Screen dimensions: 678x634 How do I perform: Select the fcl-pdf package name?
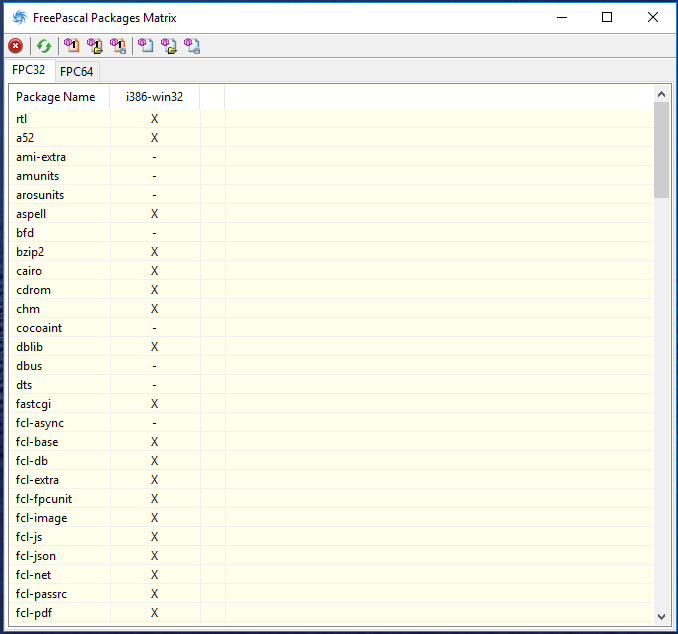[x=34, y=614]
